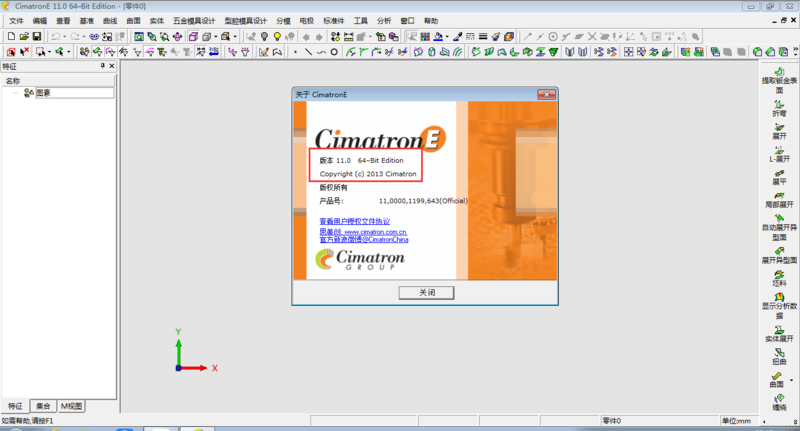Select the 折弯 (Bend) tool
The image size is (800, 431).
pyautogui.click(x=778, y=104)
